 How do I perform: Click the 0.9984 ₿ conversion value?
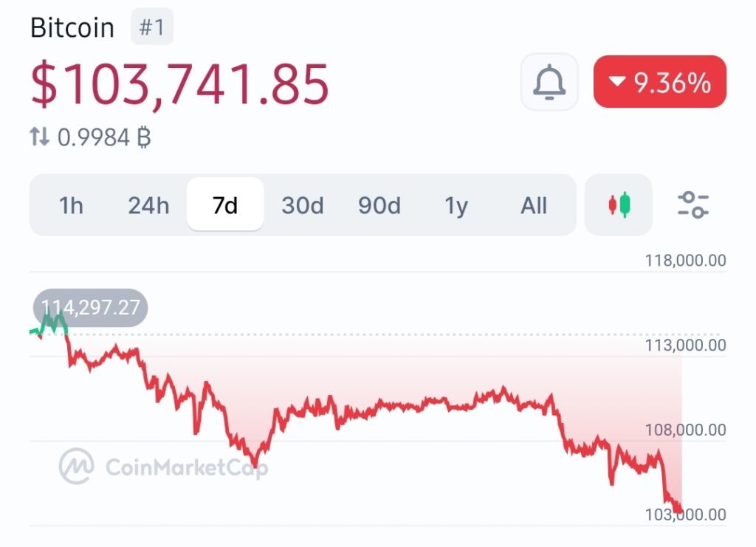[103, 137]
